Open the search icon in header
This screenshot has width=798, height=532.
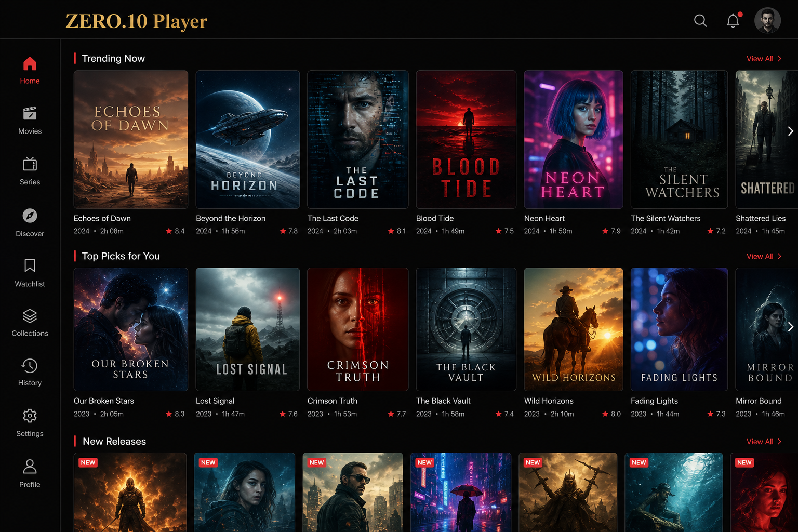(700, 21)
